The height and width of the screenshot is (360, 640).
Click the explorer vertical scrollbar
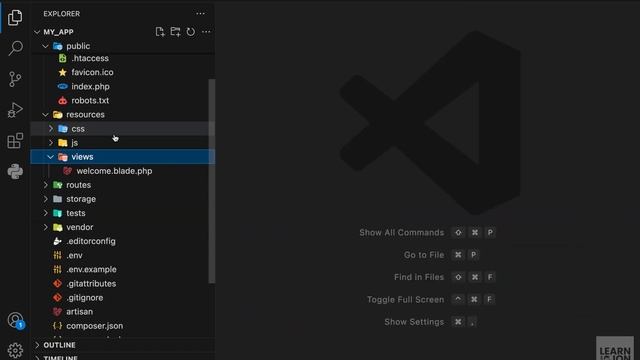(212, 181)
